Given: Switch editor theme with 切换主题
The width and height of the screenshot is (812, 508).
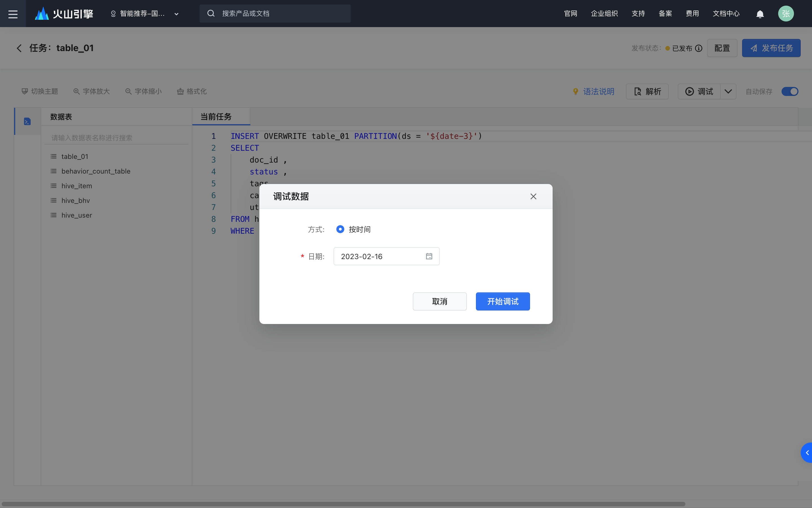Looking at the screenshot, I should [39, 91].
